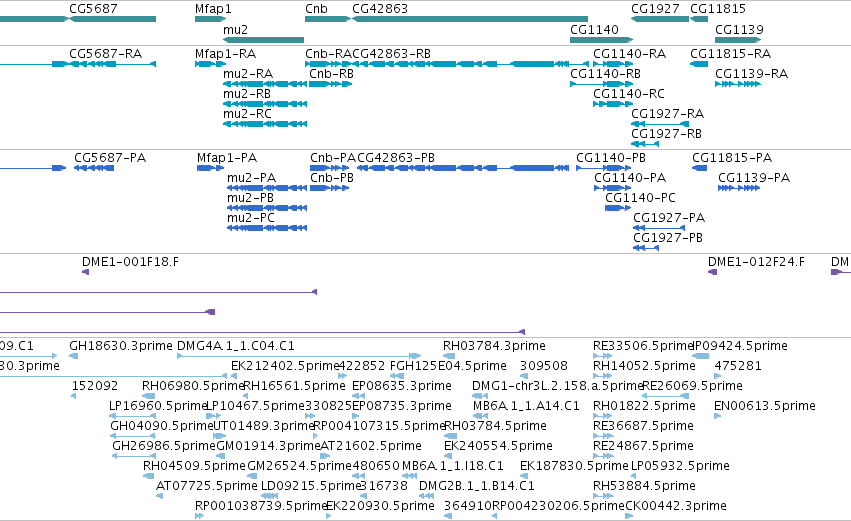Screen dimensions: 851x521
Task: Select the RH53884.5prime EST label
Action: point(644,487)
